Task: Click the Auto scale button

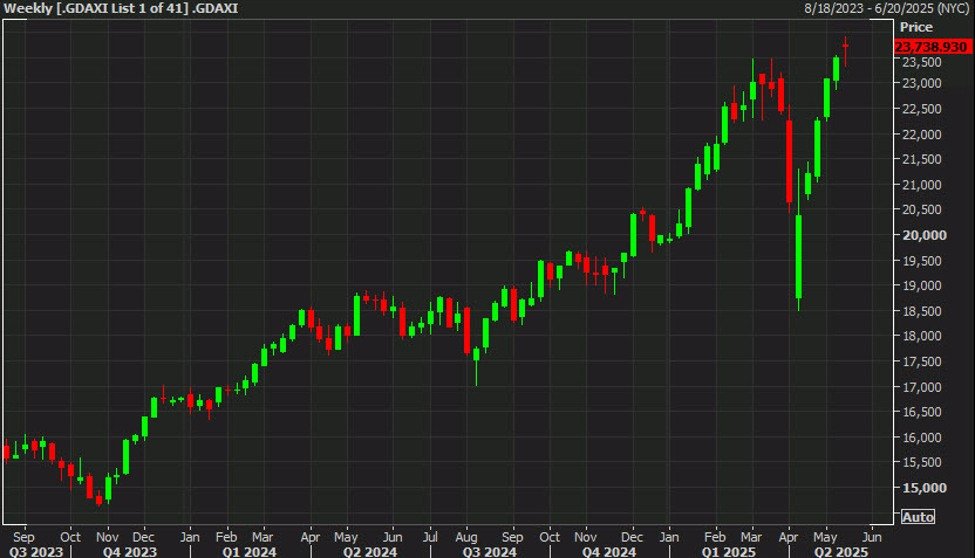Action: click(x=918, y=517)
